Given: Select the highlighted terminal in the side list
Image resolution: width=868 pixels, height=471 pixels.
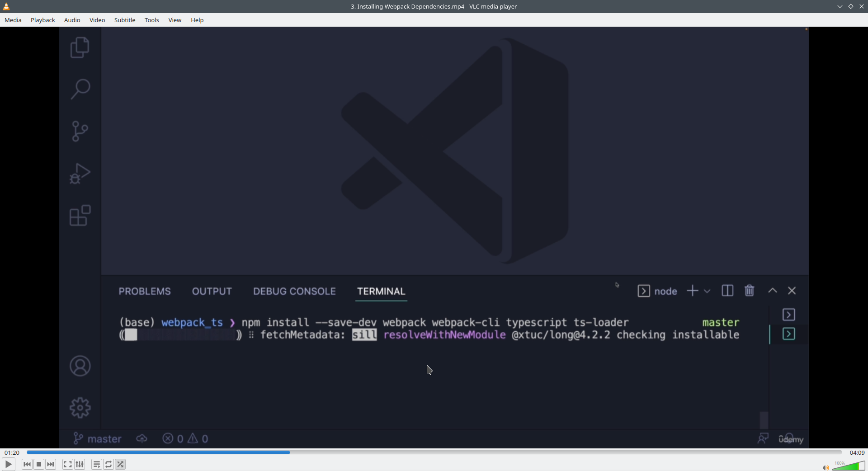Looking at the screenshot, I should 789,334.
